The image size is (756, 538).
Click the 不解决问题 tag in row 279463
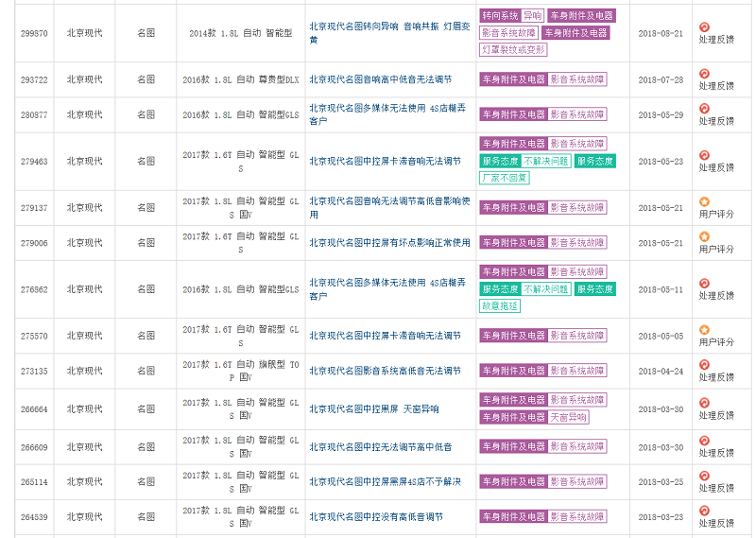click(x=546, y=161)
